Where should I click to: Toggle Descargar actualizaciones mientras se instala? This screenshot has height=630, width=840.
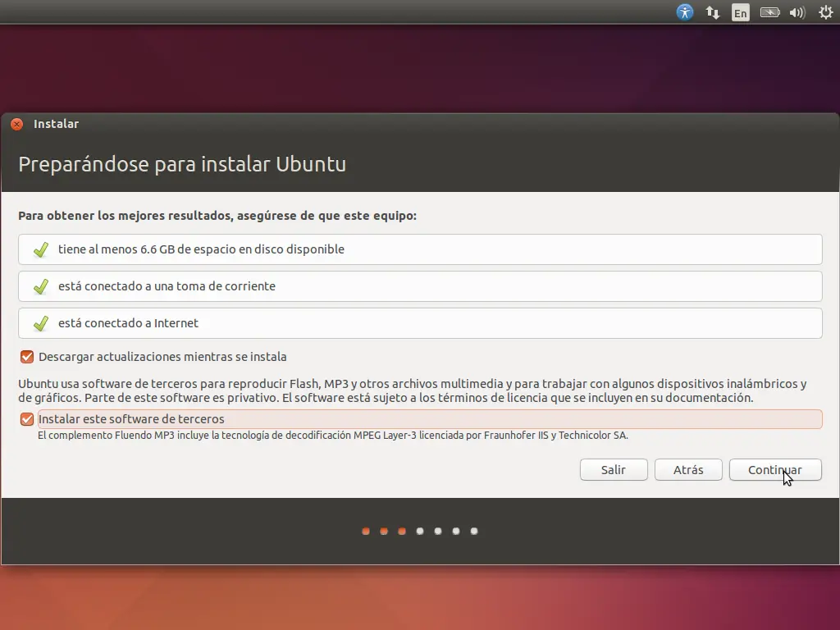coord(27,357)
